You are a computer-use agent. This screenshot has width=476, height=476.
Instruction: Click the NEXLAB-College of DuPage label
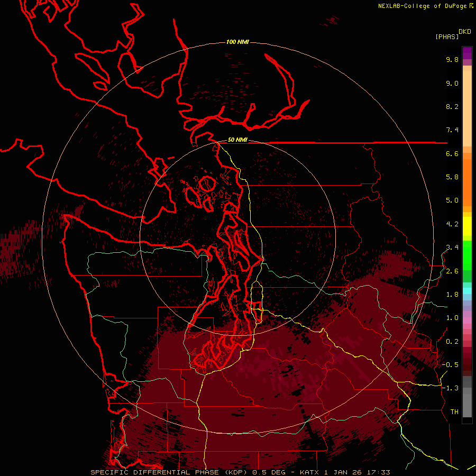coord(422,6)
